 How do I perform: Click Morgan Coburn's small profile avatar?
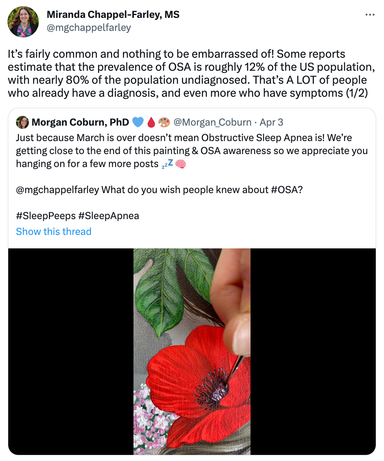coord(22,122)
